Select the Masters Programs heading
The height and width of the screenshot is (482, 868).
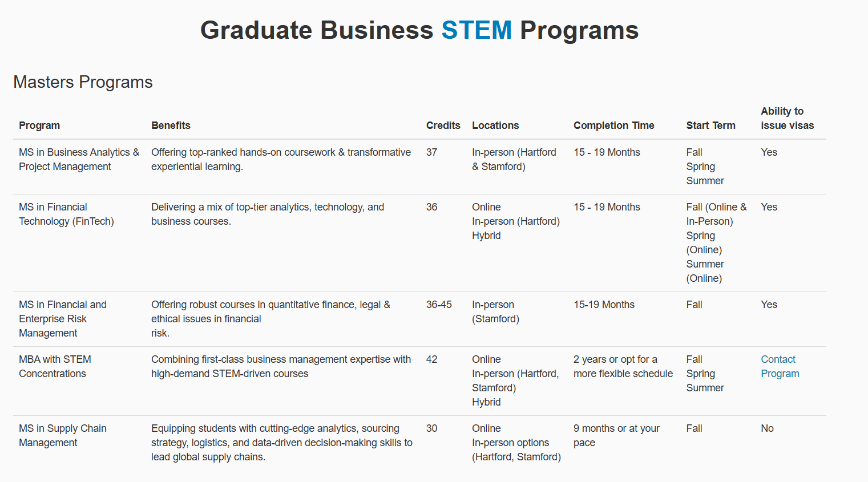83,82
